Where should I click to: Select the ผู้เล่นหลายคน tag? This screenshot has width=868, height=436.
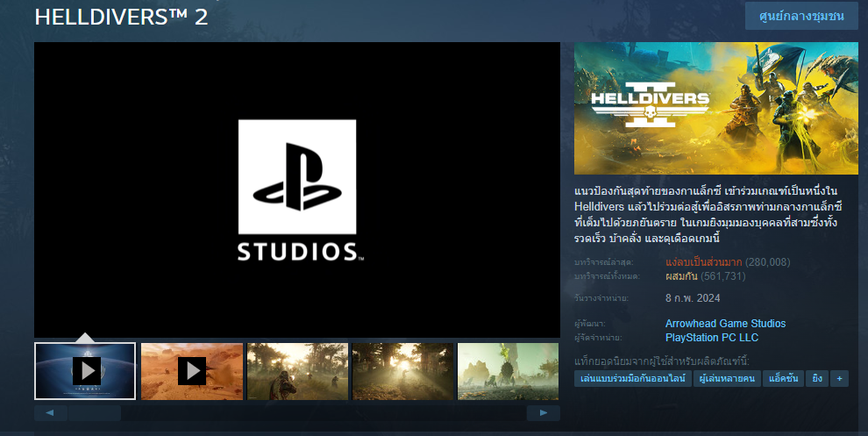click(727, 379)
